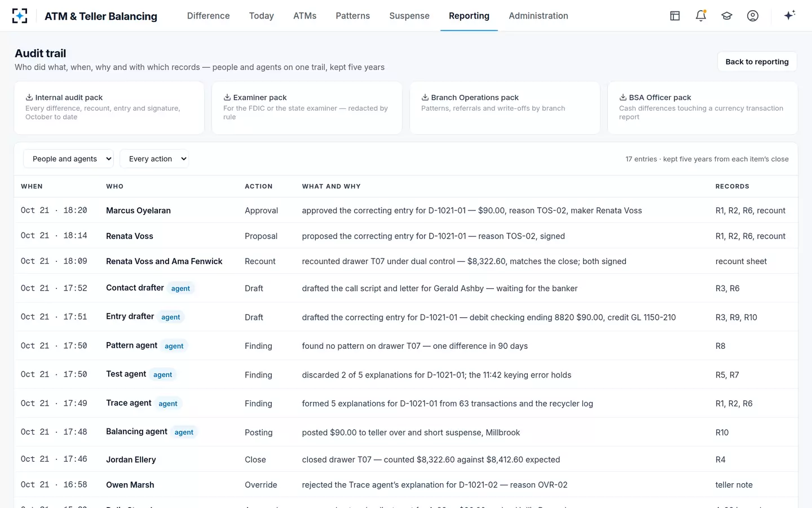812x508 pixels.
Task: Click the agent badge beside Contact drafter
Action: (180, 288)
